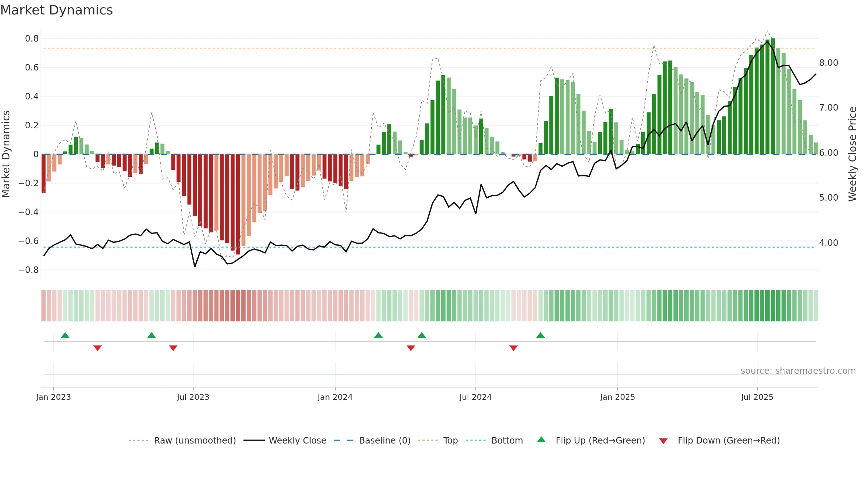Click the green flip-up marker just after Oct 2024
Screen dimensions: 868x488
click(541, 335)
